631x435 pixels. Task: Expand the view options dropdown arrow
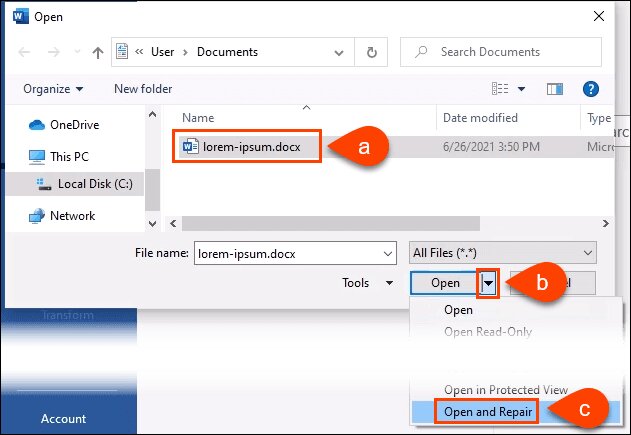pos(521,89)
